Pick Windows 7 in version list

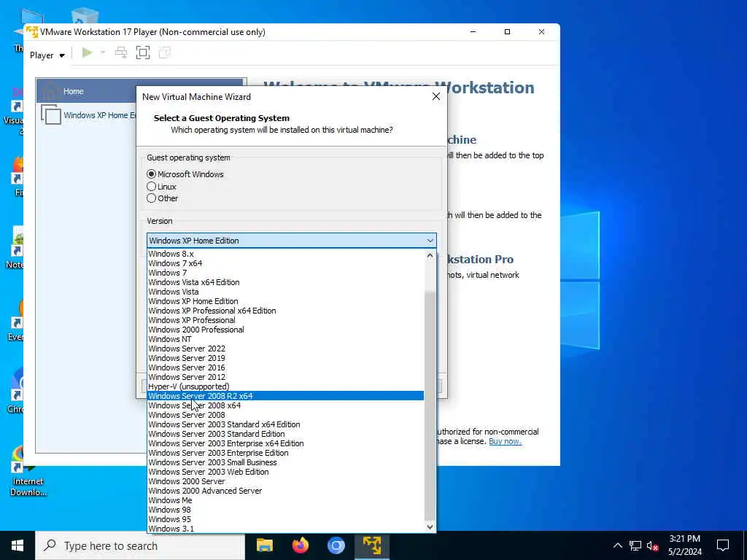pyautogui.click(x=285, y=273)
